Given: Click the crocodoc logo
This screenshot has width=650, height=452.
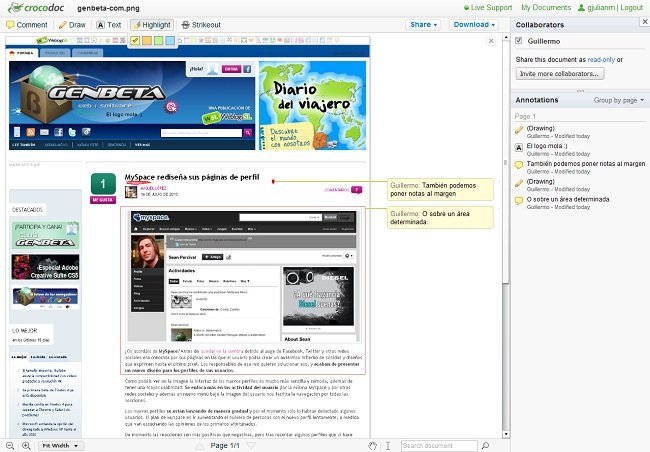Looking at the screenshot, I should click(x=36, y=7).
